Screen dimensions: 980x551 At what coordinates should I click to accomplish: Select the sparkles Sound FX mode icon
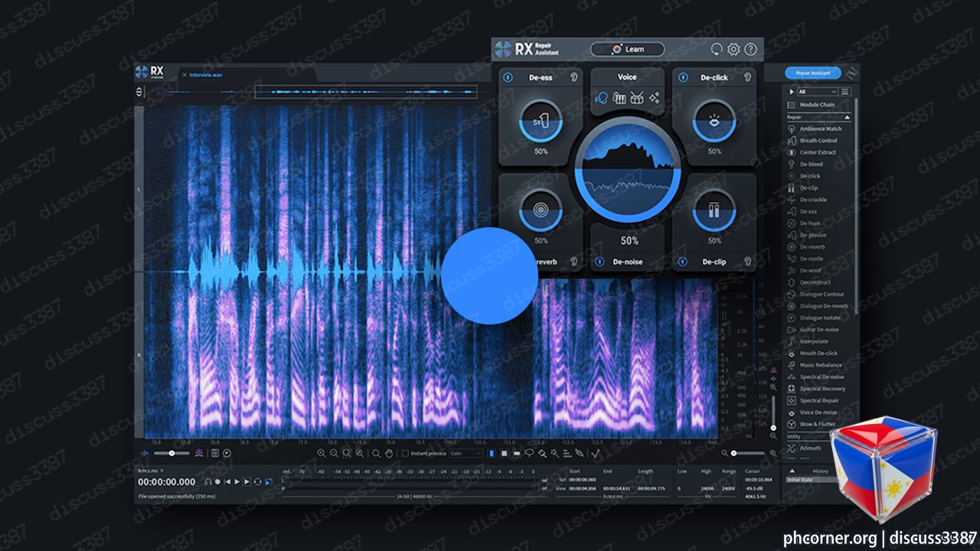[655, 99]
